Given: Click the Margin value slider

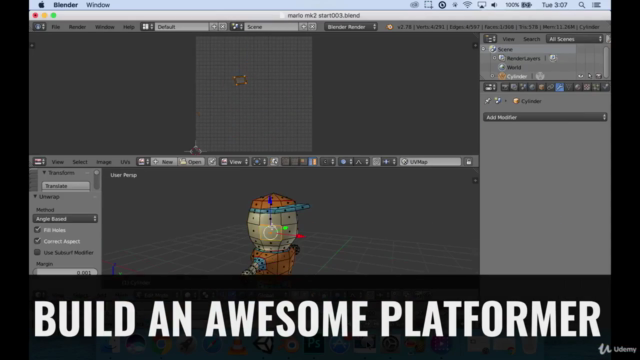Looking at the screenshot, I should pyautogui.click(x=65, y=272).
